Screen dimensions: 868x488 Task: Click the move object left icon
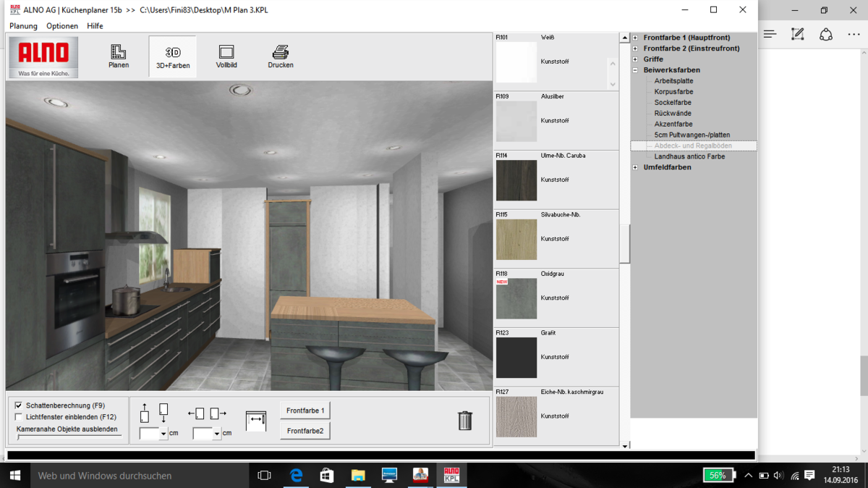pyautogui.click(x=196, y=413)
